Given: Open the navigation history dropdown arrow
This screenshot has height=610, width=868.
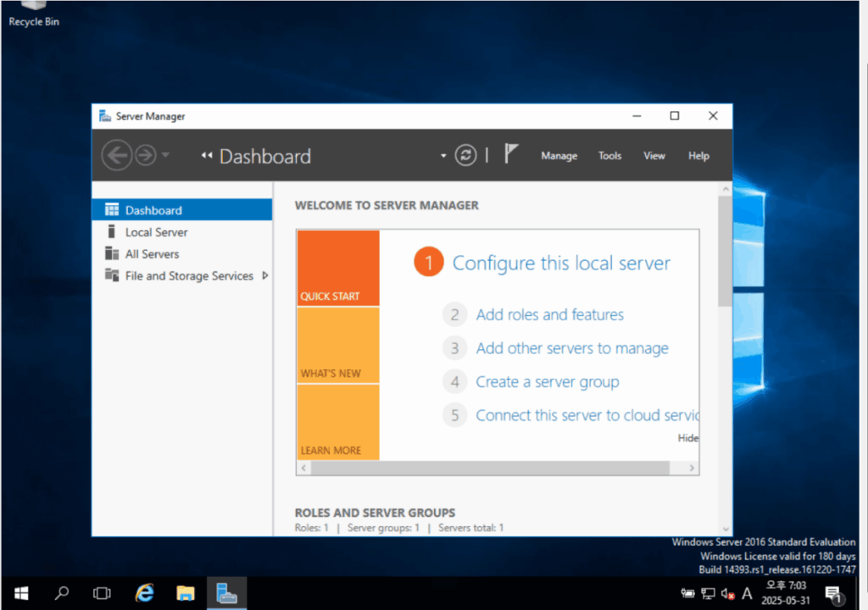Looking at the screenshot, I should 165,155.
